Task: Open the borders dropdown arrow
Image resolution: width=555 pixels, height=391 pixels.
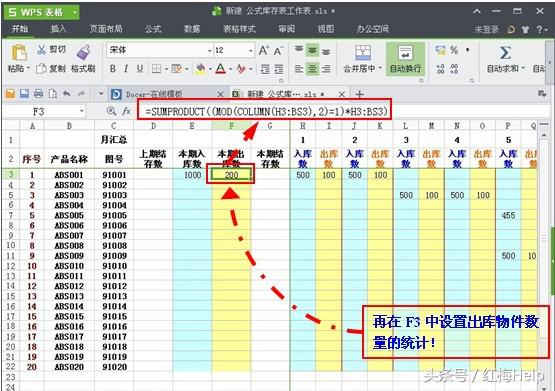Action: [166, 69]
